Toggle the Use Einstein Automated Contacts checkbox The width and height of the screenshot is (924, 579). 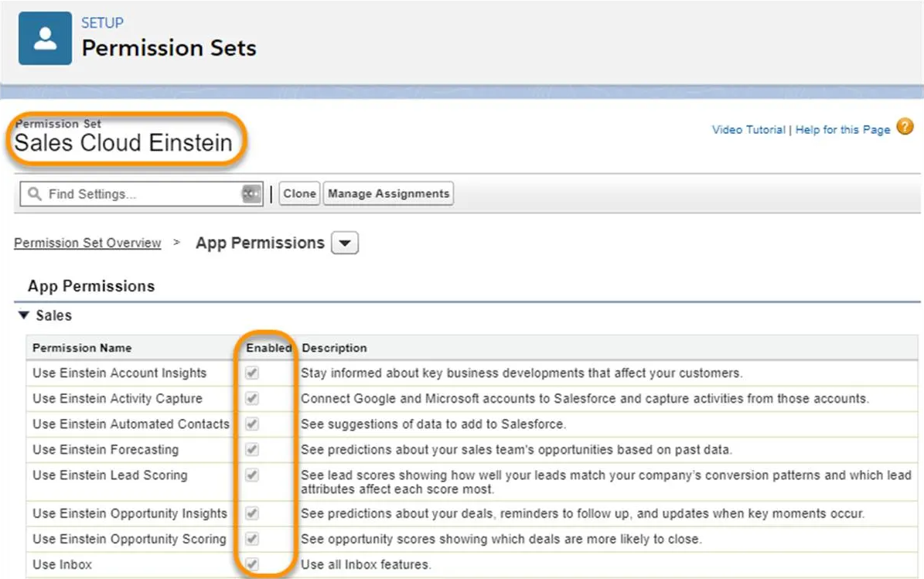(x=253, y=424)
